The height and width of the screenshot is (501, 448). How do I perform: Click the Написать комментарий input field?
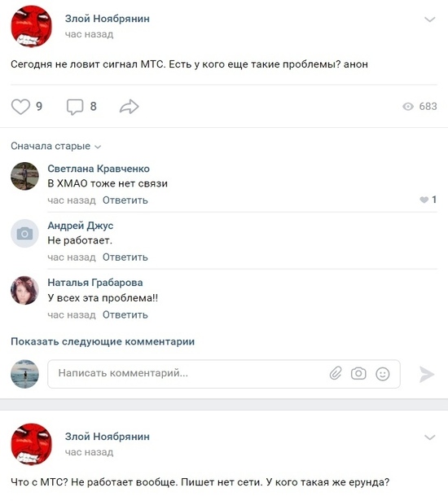click(x=224, y=374)
